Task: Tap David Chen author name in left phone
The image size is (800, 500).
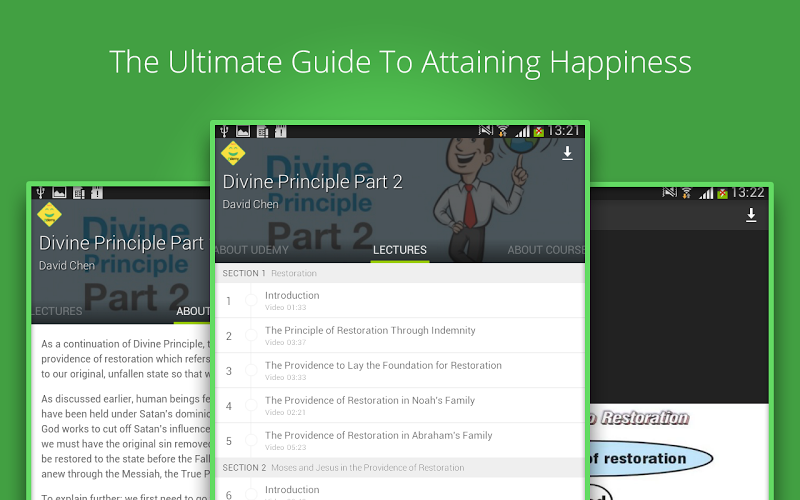Action: pyautogui.click(x=67, y=265)
